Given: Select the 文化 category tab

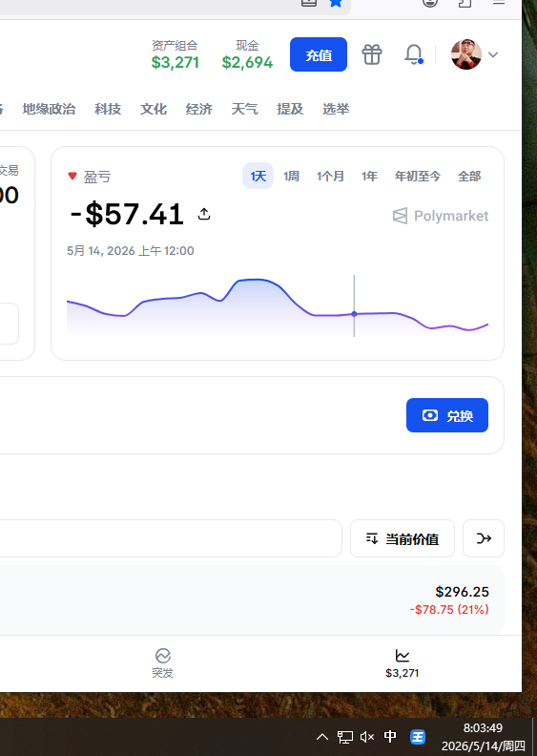Looking at the screenshot, I should tap(154, 109).
